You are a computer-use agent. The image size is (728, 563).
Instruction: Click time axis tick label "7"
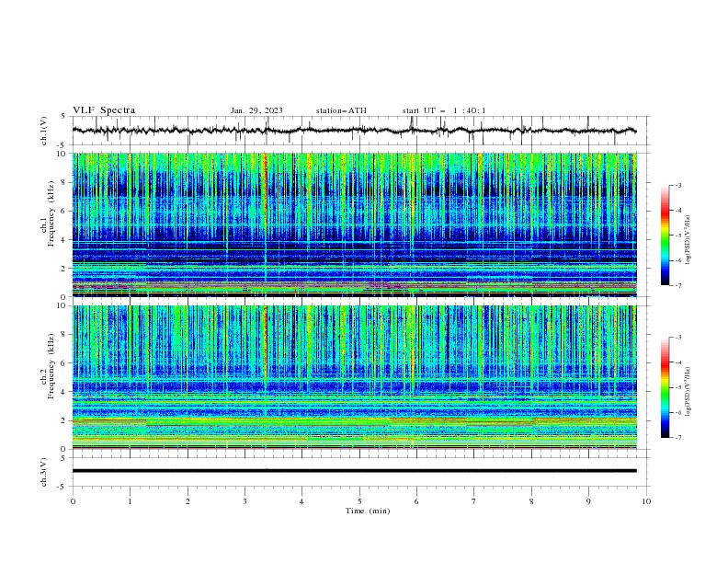[x=474, y=501]
